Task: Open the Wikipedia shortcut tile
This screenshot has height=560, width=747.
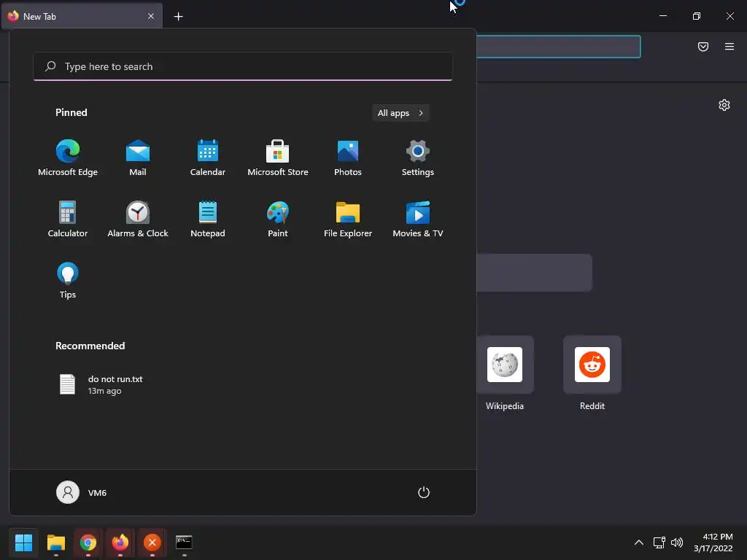Action: 505,373
